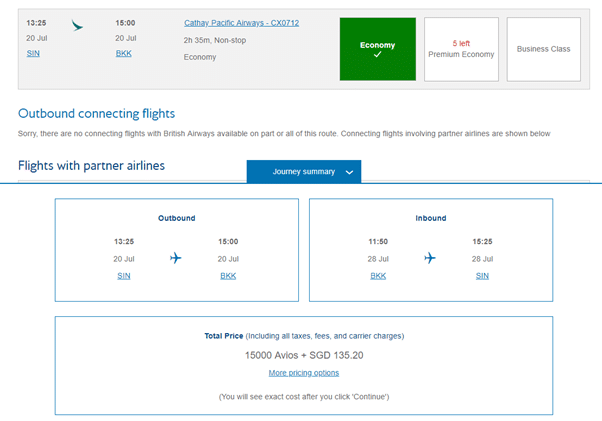The image size is (602, 421).
Task: Click BKK link under 15:00 in top flight row
Action: [123, 54]
